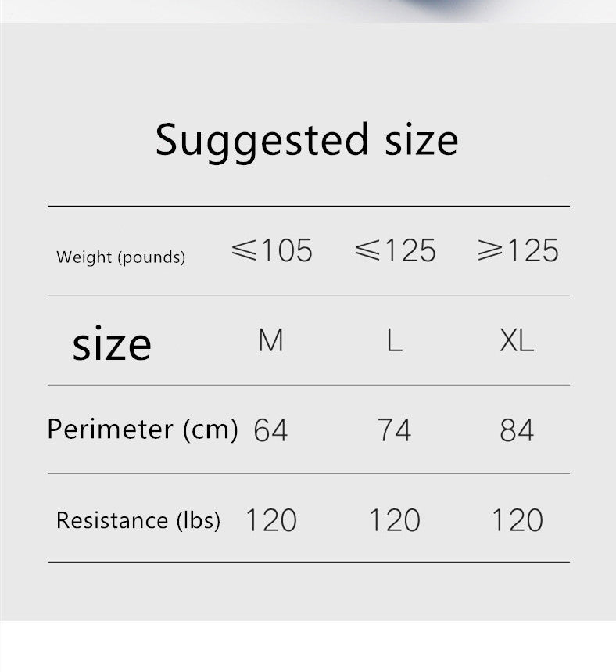Click the "Resistance (lbs)" row label
616x672 pixels.
point(138,520)
